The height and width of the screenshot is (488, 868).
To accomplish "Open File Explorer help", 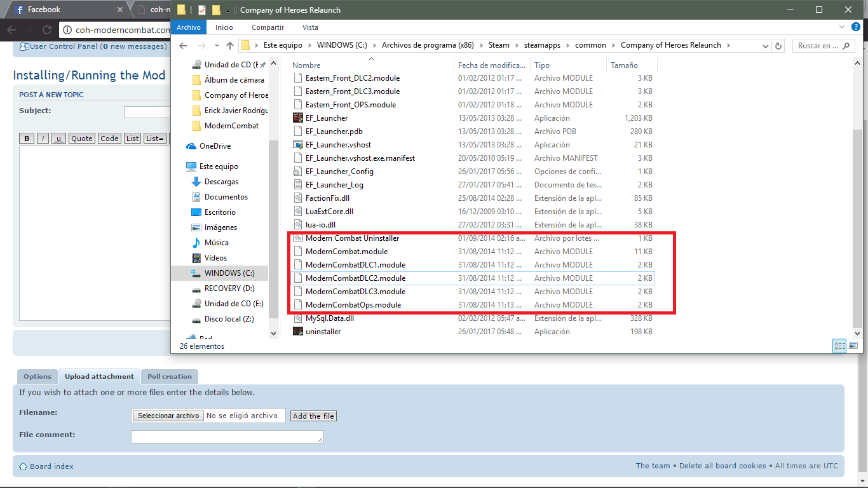I will point(856,27).
